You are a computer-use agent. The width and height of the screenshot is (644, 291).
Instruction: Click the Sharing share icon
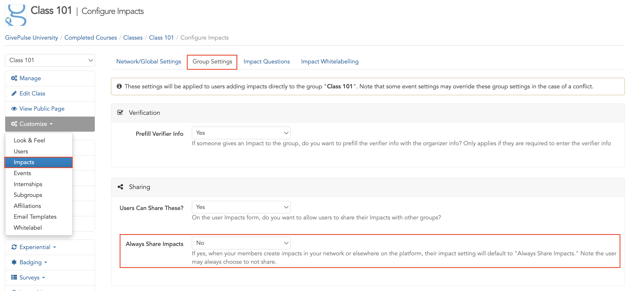tap(120, 187)
